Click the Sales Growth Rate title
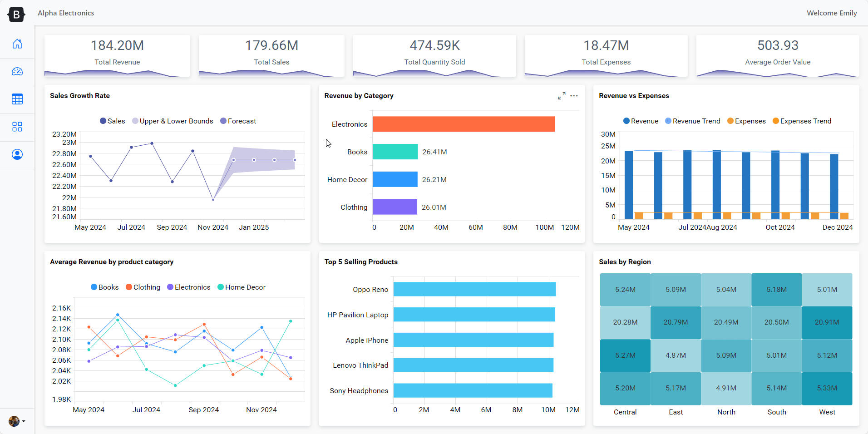The width and height of the screenshot is (868, 434). [80, 96]
